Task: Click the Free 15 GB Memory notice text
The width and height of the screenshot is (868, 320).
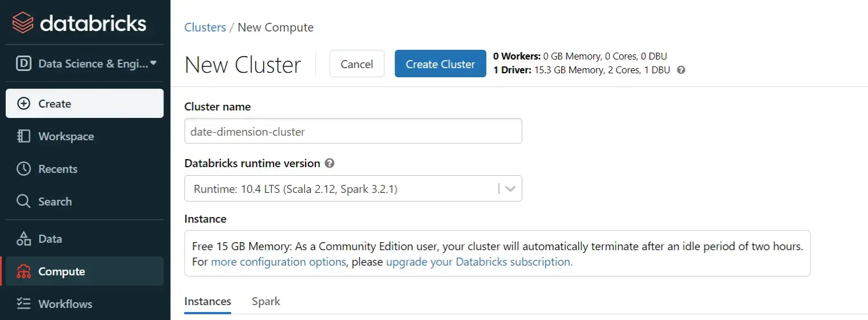Action: tap(497, 254)
